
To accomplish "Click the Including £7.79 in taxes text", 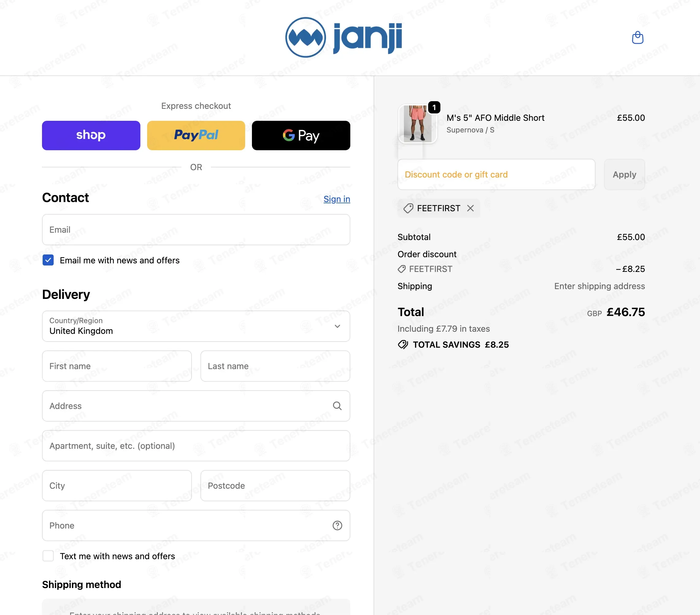I will pos(443,329).
